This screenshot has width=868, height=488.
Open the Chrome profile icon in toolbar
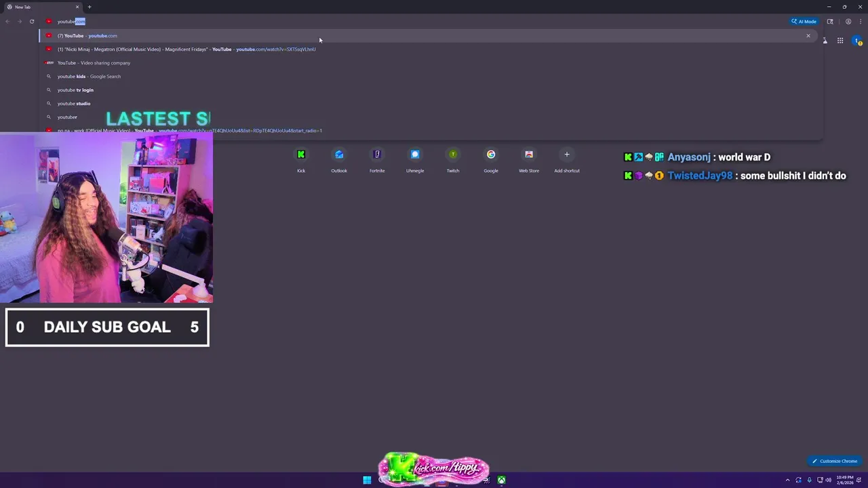tap(848, 22)
